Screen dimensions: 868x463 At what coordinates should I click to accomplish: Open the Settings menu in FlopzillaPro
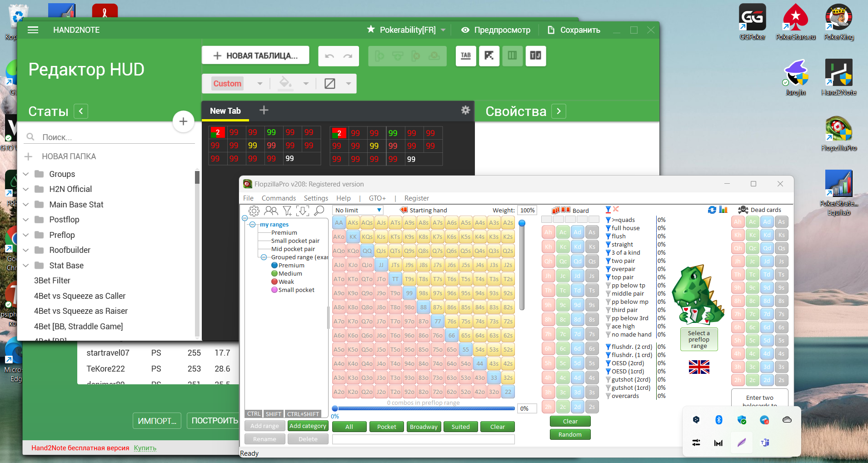point(316,198)
